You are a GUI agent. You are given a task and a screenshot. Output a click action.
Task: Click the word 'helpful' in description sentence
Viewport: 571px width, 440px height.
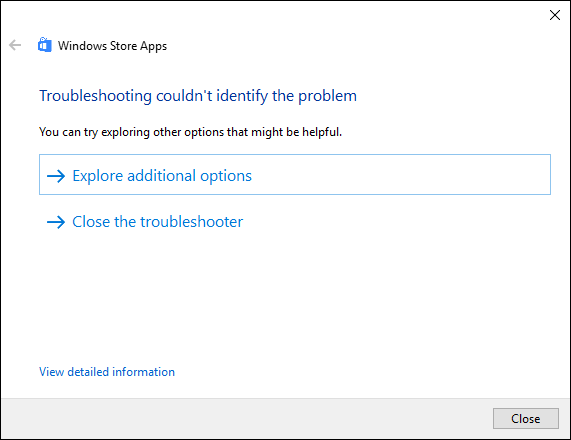pos(322,132)
